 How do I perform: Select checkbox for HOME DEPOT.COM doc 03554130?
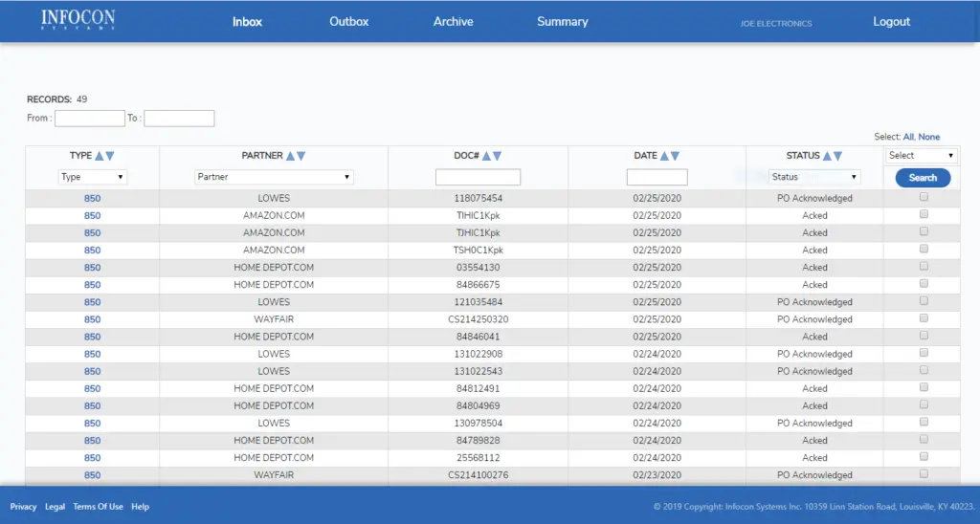click(x=924, y=266)
